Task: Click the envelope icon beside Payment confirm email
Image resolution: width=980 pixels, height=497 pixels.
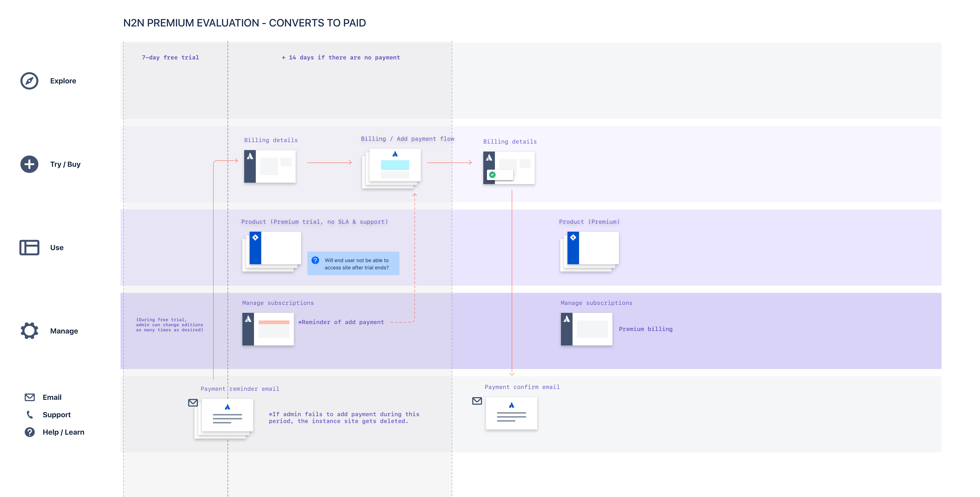Action: pos(477,401)
